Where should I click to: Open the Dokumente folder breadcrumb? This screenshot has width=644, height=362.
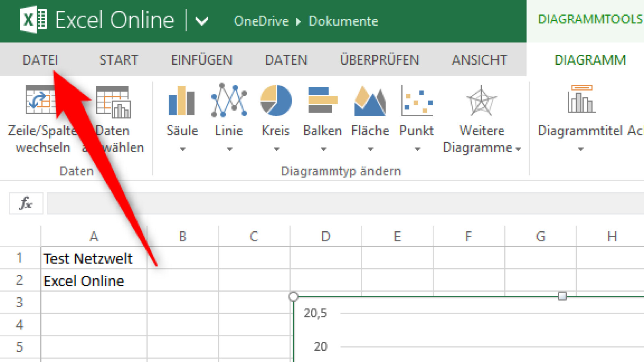[343, 21]
